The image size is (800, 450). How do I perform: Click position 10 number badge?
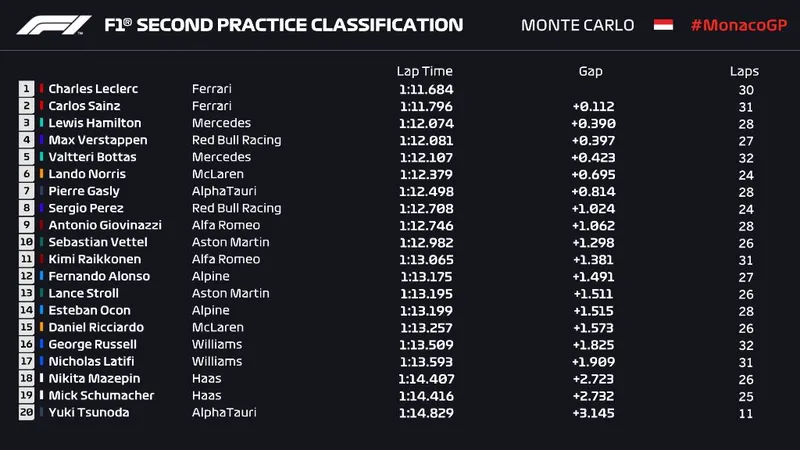[27, 242]
